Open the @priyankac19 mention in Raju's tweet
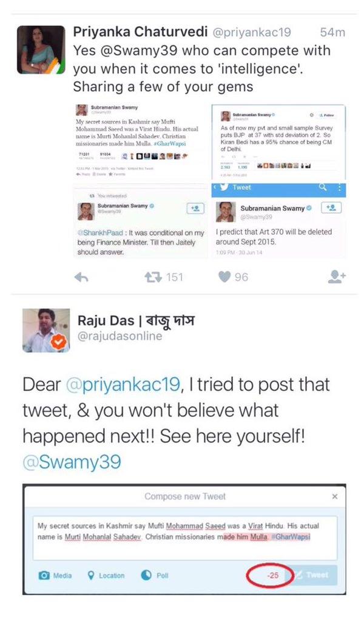Viewport: 364px width, 619px height. pyautogui.click(x=123, y=385)
